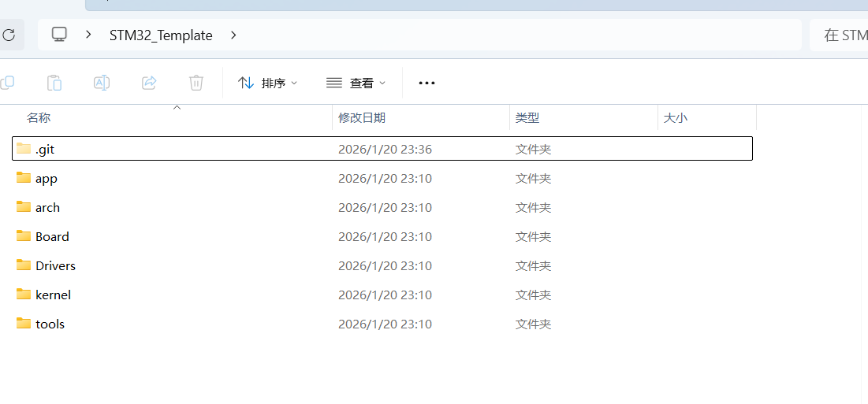This screenshot has height=404, width=868.
Task: Click the rename icon in the toolbar
Action: click(102, 83)
